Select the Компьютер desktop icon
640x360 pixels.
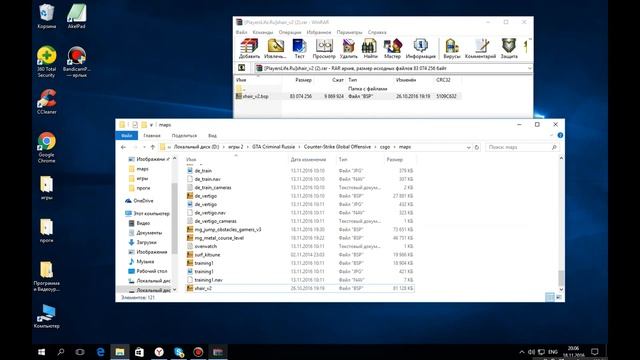coord(47,316)
